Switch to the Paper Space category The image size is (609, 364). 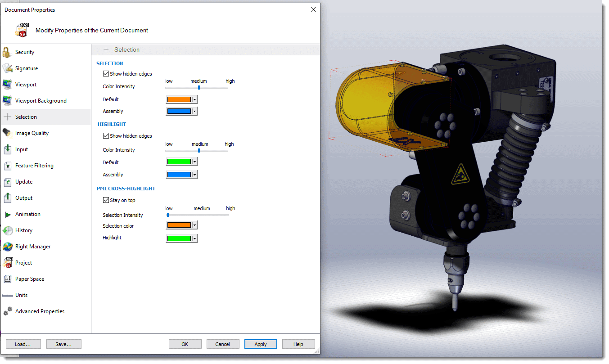point(29,279)
